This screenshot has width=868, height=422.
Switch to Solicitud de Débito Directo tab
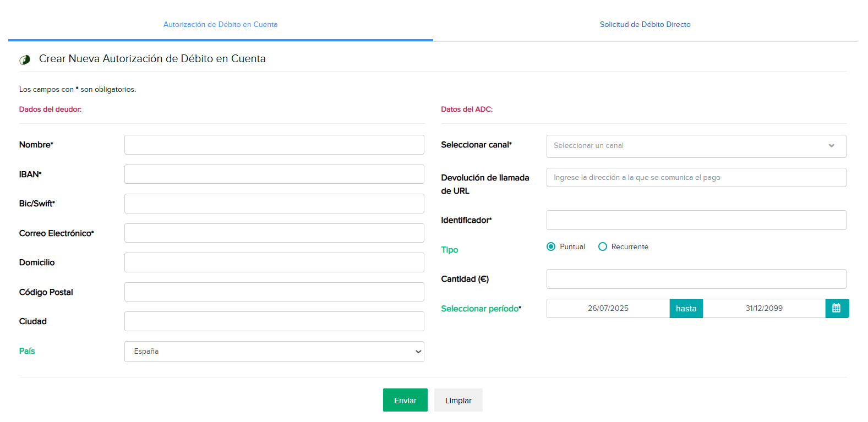tap(645, 24)
